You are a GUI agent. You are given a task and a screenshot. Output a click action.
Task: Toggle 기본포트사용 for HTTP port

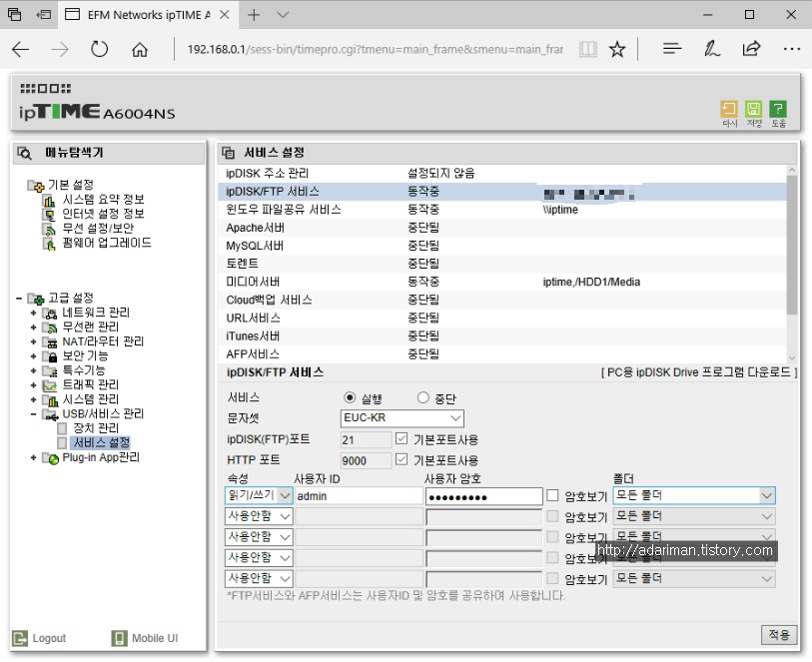[x=402, y=459]
